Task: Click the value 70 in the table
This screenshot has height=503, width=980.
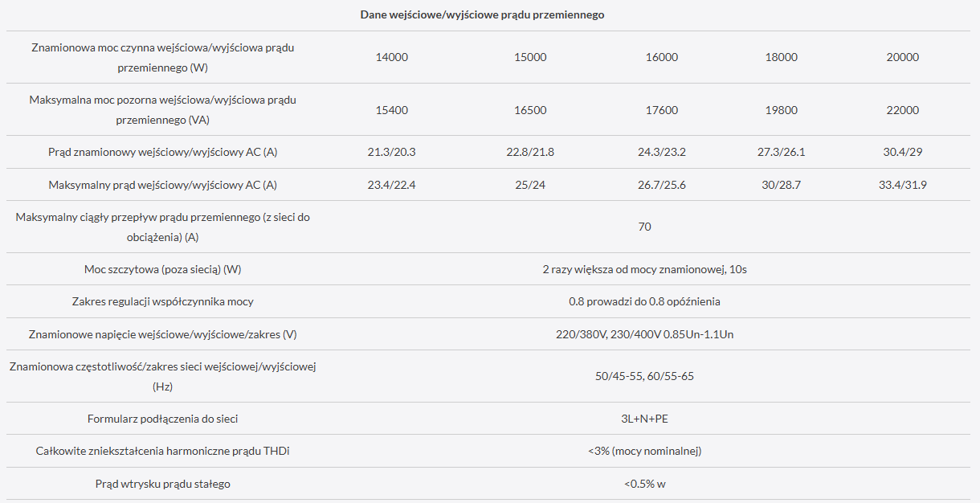Action: click(x=644, y=227)
